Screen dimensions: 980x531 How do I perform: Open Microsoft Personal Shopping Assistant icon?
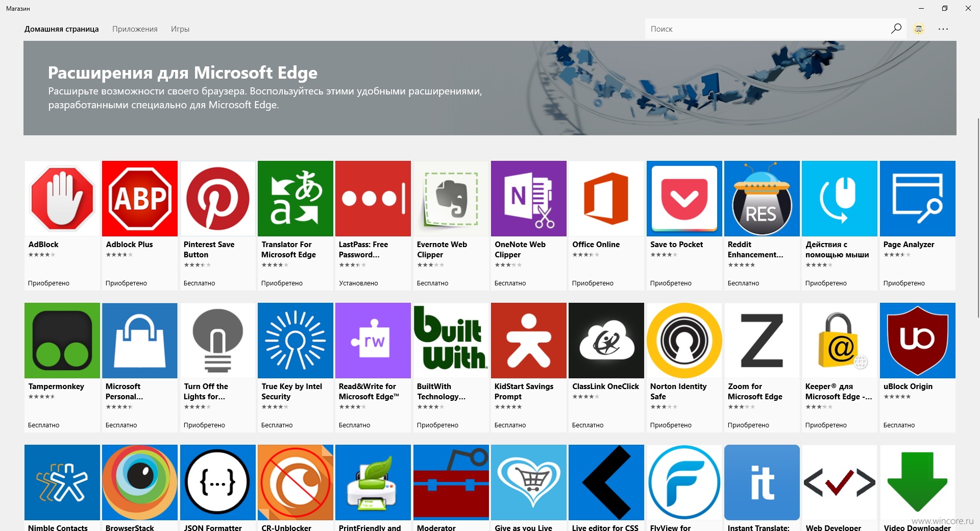[x=140, y=341]
